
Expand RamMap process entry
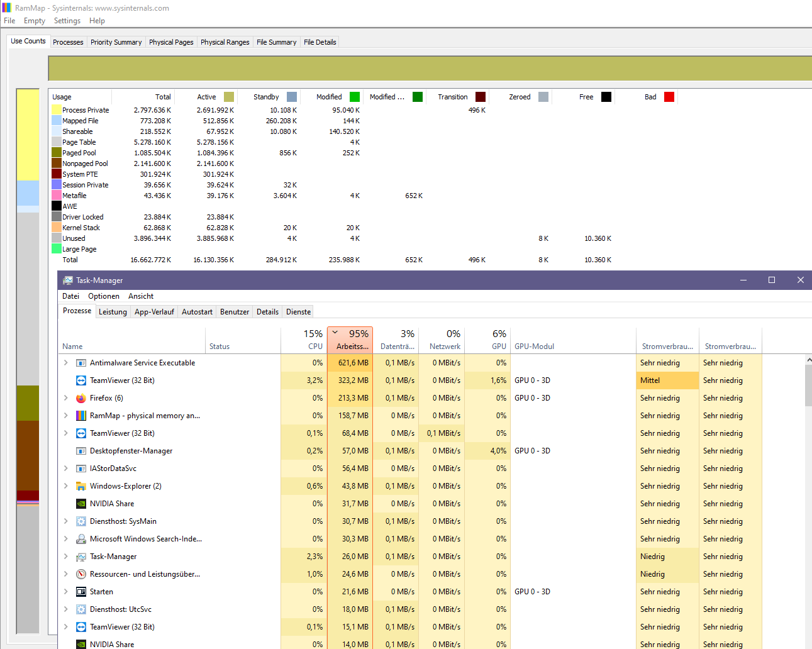tap(66, 416)
